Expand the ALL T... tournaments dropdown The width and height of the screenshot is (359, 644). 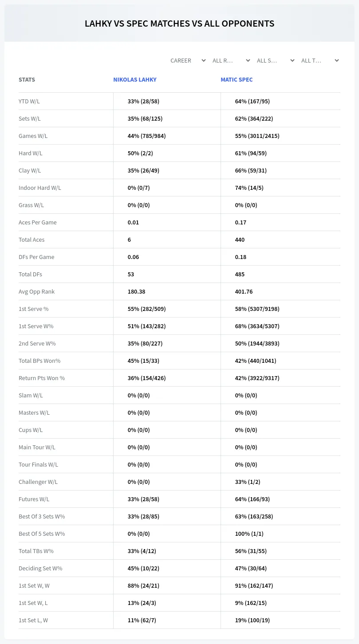click(320, 60)
